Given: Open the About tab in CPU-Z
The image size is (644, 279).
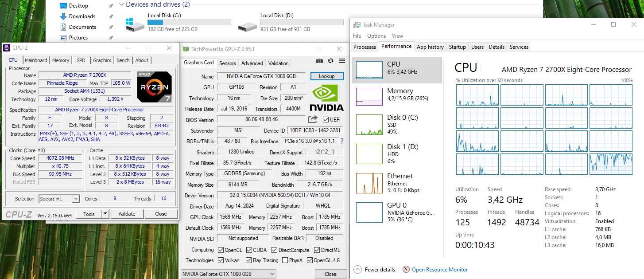Looking at the screenshot, I should (x=142, y=60).
